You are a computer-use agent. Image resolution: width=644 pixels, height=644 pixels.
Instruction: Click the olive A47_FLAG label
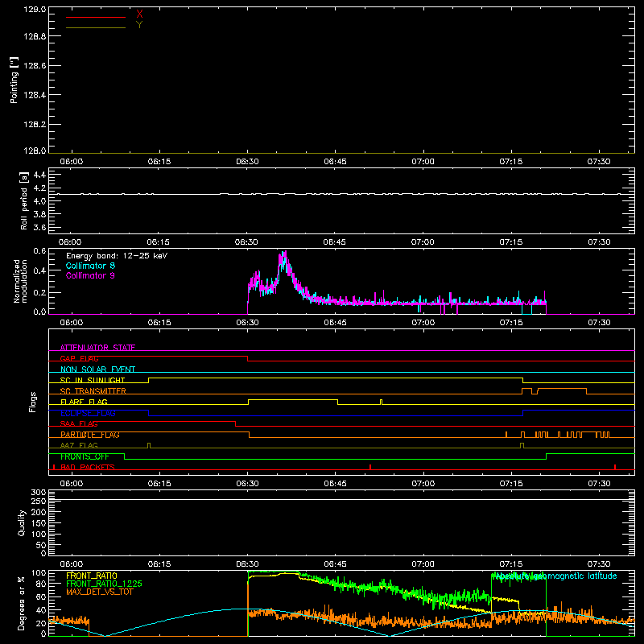click(79, 445)
